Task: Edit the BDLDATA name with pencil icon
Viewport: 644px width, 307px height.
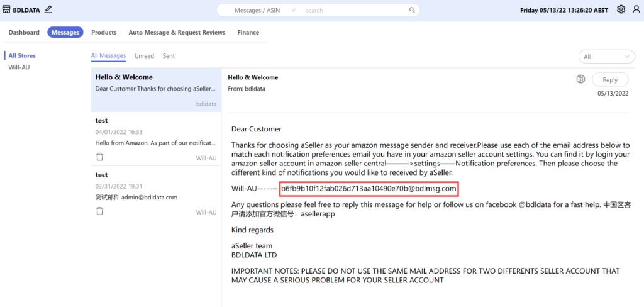Action: [x=48, y=9]
